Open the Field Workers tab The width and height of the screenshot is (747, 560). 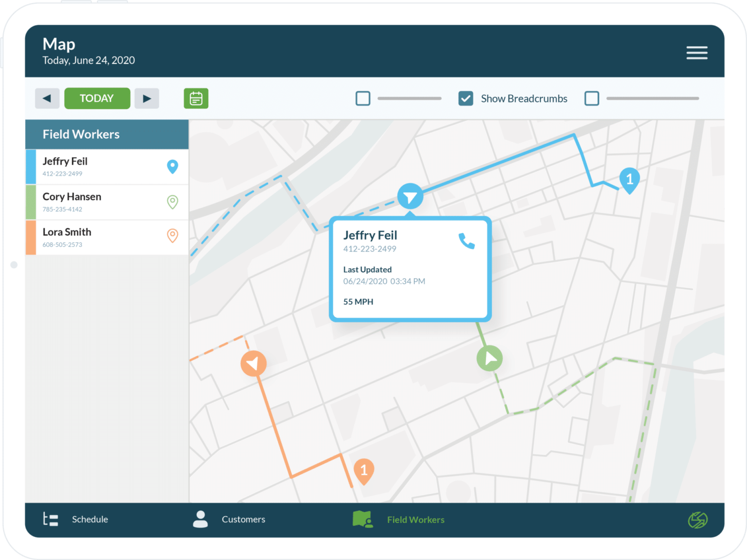coord(416,519)
